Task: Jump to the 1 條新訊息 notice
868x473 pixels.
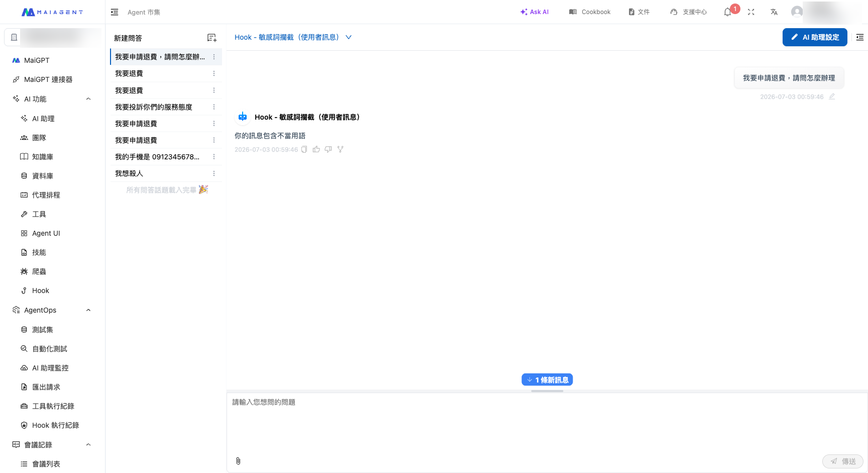Action: 547,380
